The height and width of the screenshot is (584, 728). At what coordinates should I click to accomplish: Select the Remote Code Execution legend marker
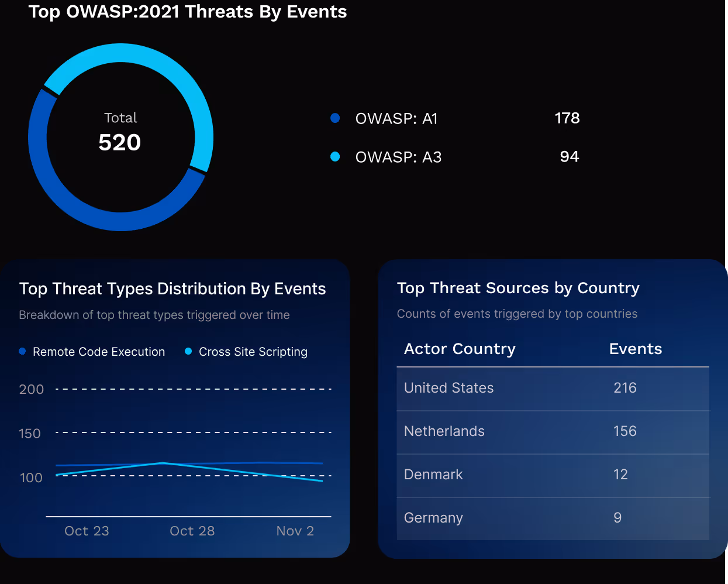coord(22,351)
